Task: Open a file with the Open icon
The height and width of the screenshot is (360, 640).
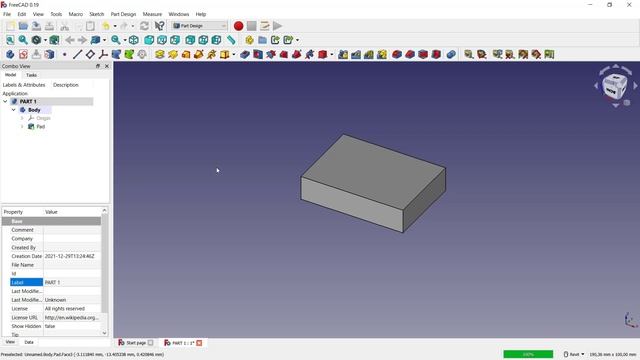Action: (x=23, y=26)
